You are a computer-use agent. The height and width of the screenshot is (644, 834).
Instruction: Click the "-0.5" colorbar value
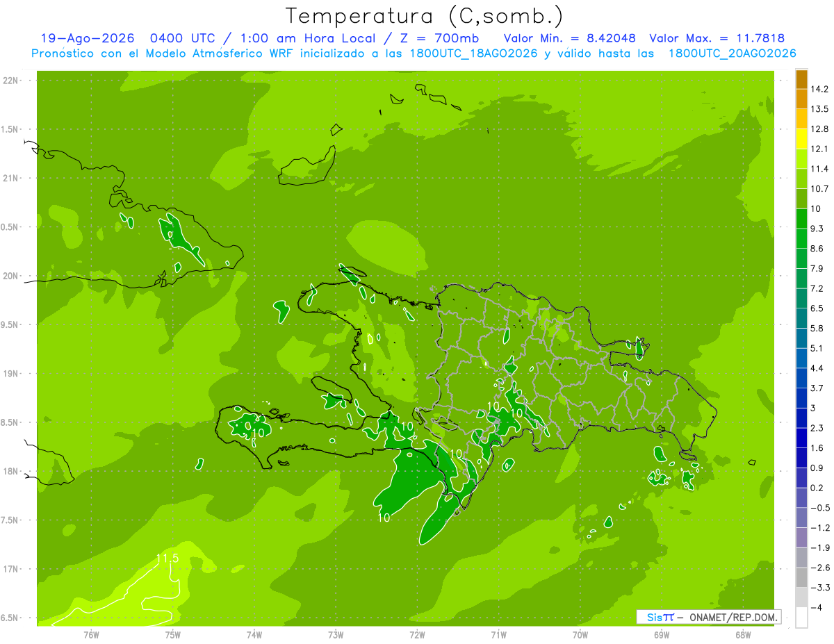click(821, 508)
